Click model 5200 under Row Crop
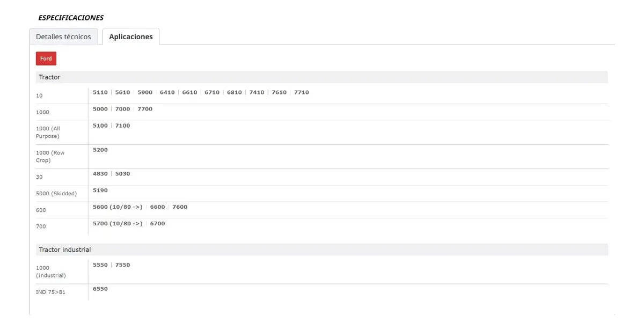 100,150
